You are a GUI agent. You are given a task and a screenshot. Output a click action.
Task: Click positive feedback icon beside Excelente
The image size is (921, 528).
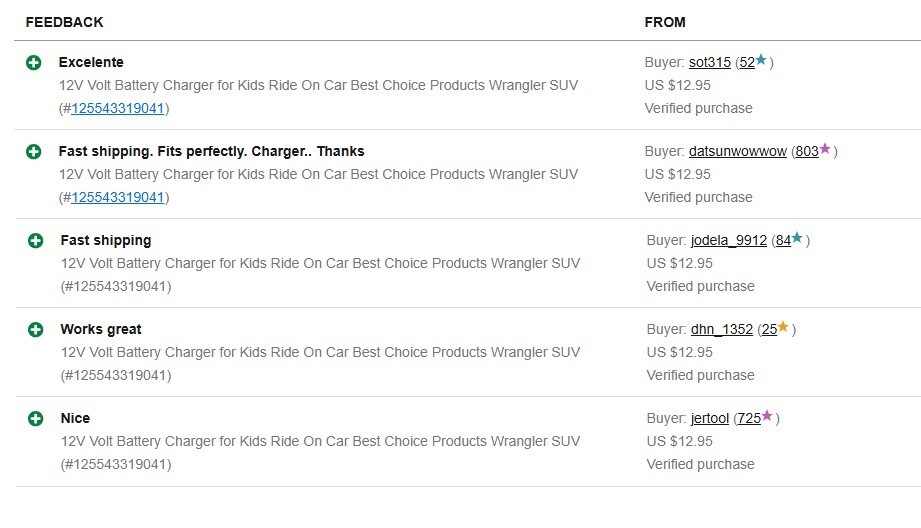click(33, 63)
